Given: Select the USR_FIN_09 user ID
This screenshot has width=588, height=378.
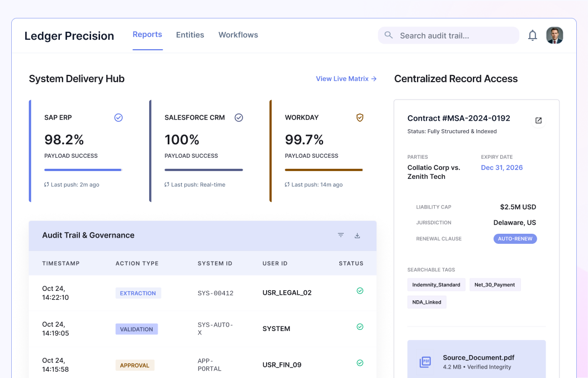Looking at the screenshot, I should point(282,365).
